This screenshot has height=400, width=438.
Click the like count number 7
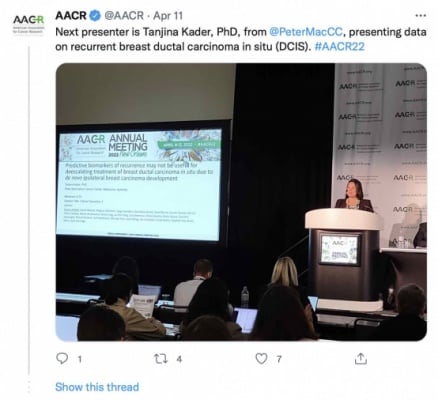tap(279, 359)
